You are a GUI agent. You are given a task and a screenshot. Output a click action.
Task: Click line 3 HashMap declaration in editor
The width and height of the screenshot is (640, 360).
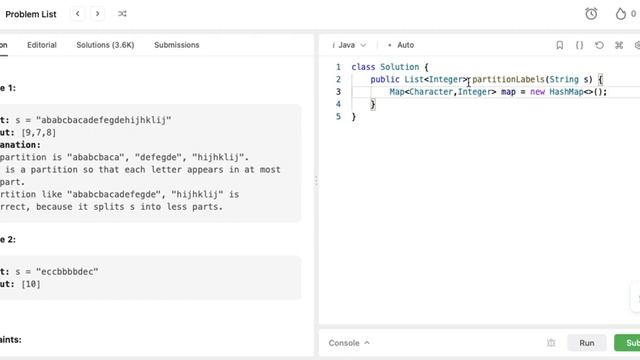click(x=498, y=92)
